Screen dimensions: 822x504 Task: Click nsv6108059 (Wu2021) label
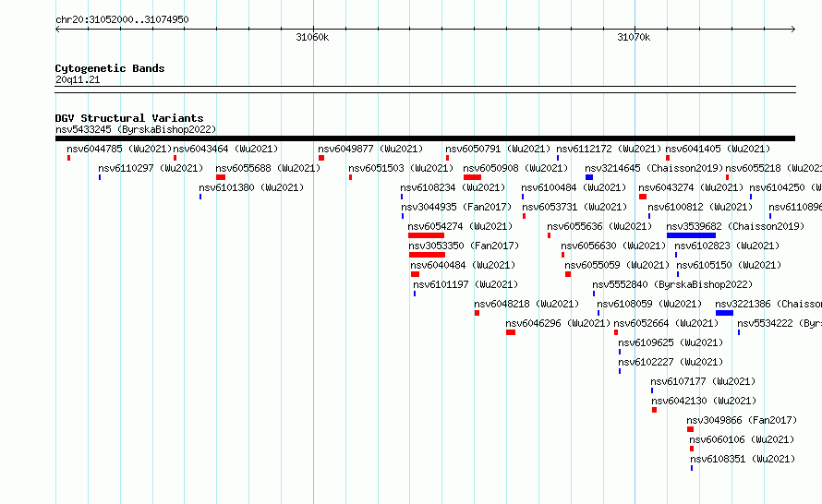(x=649, y=304)
